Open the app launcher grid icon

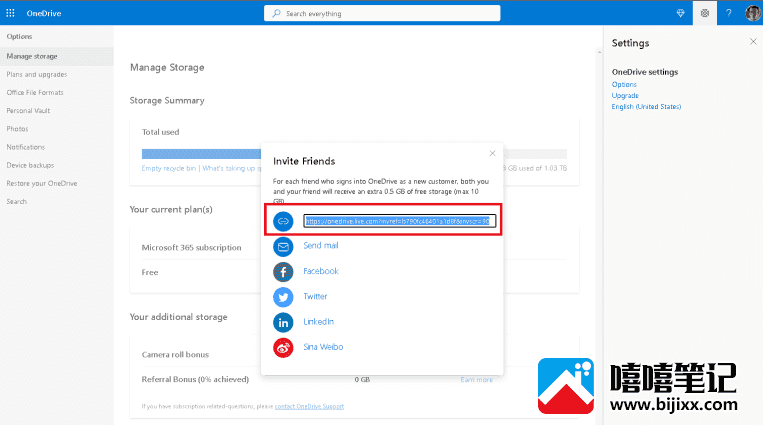10,13
